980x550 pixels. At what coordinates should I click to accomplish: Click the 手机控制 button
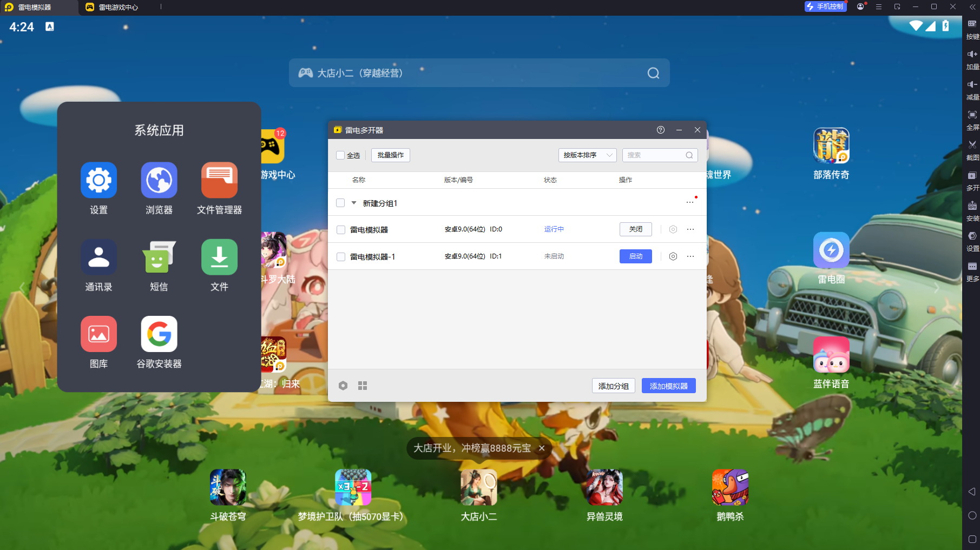tap(826, 6)
